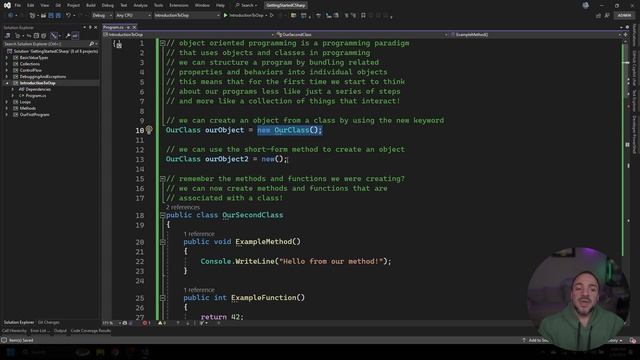
Task: Select the Loops project in Solution Explorer
Action: [x=25, y=102]
